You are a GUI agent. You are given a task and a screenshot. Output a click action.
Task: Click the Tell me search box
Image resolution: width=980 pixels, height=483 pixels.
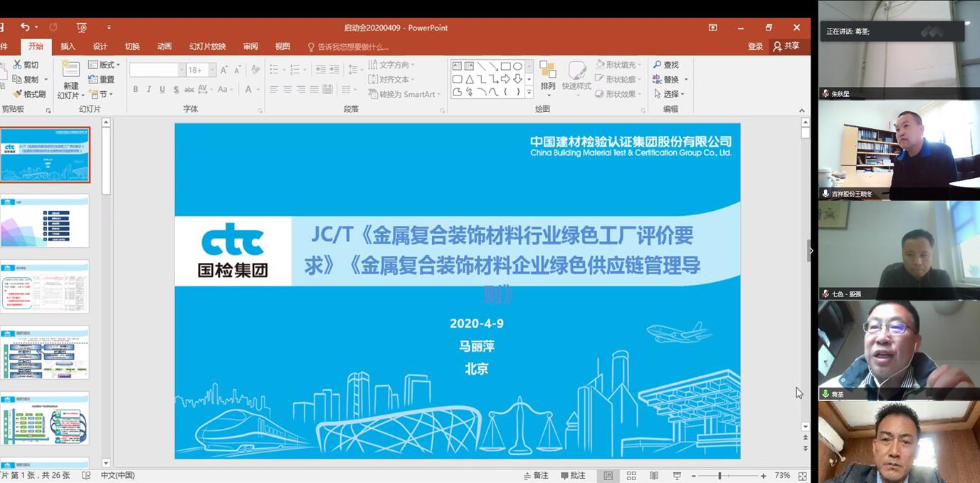click(x=349, y=47)
